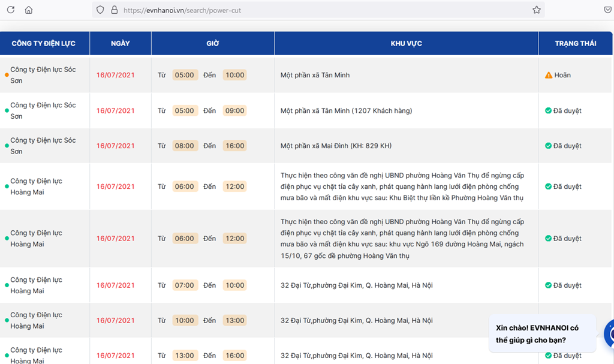
Task: Click the padlock site security icon
Action: 114,10
